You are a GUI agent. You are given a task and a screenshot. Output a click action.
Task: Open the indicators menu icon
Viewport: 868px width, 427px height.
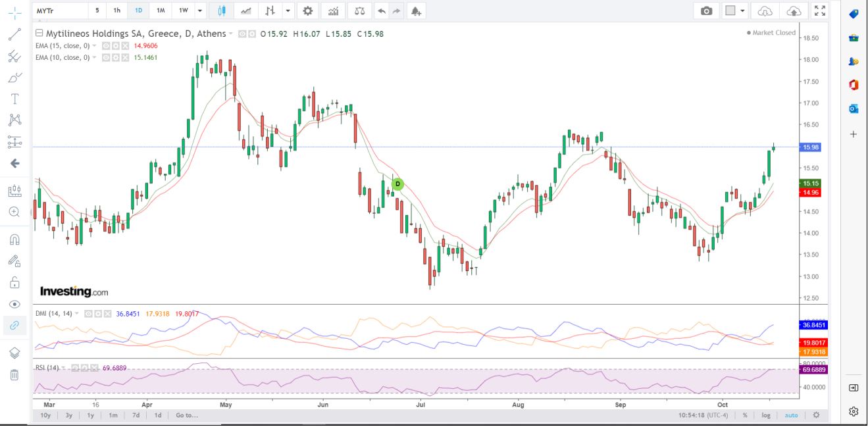334,11
